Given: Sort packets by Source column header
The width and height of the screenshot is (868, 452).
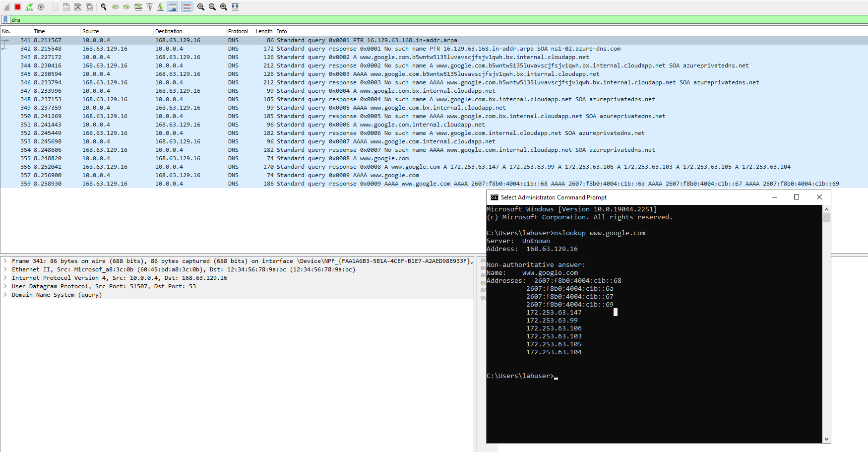Looking at the screenshot, I should [117, 31].
